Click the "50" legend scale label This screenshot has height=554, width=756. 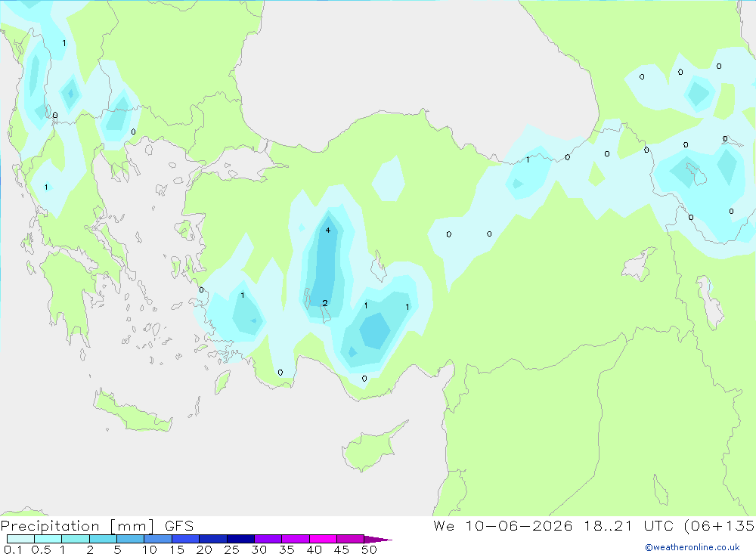point(370,549)
